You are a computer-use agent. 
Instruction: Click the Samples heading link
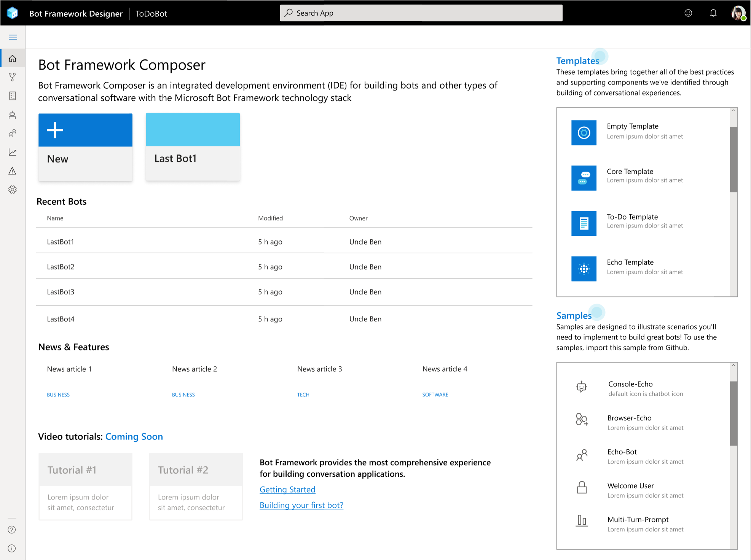[x=574, y=315]
